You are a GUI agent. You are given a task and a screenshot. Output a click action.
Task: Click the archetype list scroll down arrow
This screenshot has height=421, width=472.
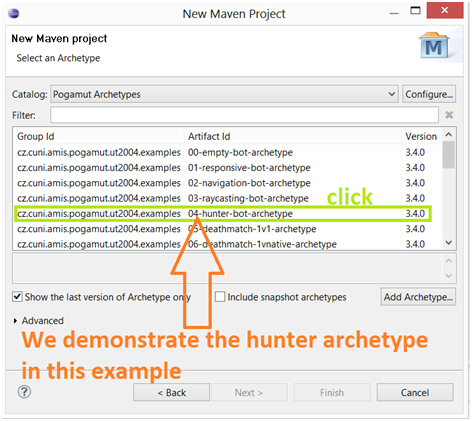coord(449,243)
